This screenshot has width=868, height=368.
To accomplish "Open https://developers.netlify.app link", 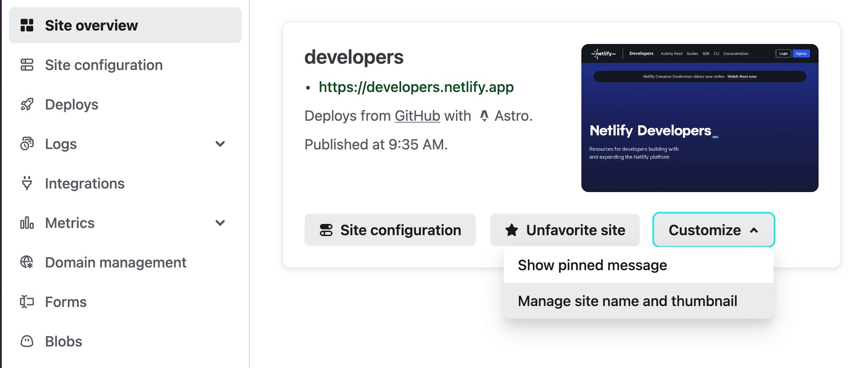I will pyautogui.click(x=416, y=87).
